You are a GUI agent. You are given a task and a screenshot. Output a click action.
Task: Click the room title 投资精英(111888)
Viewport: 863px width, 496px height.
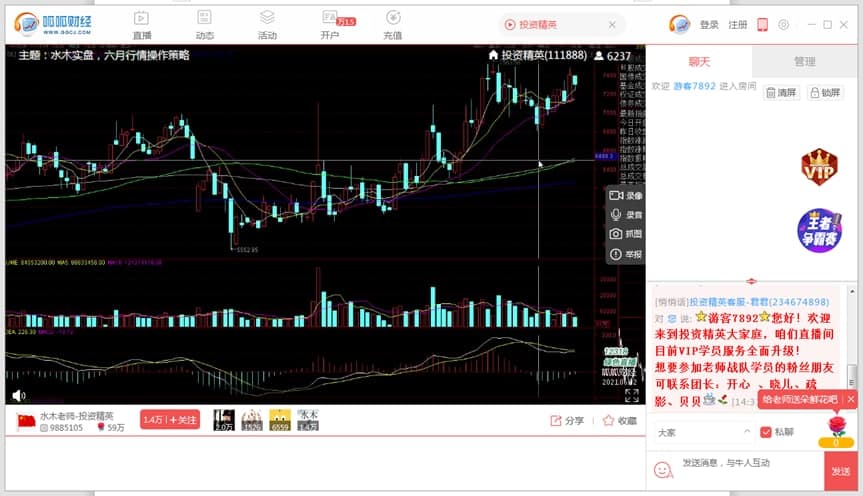pos(543,55)
